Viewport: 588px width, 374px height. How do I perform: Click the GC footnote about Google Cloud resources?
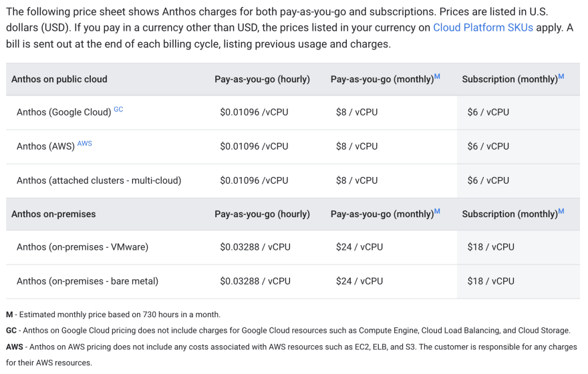(288, 331)
